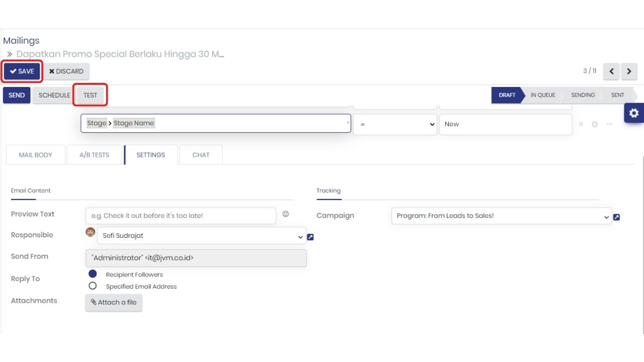Viewport: 644px width, 362px height.
Task: Delete the Stage Name filter rule
Action: 581,124
